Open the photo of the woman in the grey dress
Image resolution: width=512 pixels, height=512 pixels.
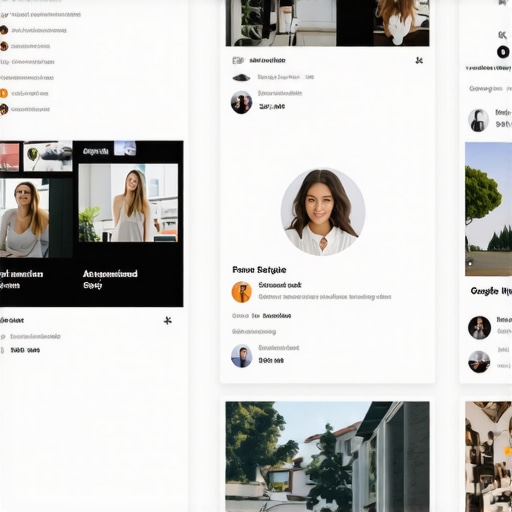click(128, 203)
